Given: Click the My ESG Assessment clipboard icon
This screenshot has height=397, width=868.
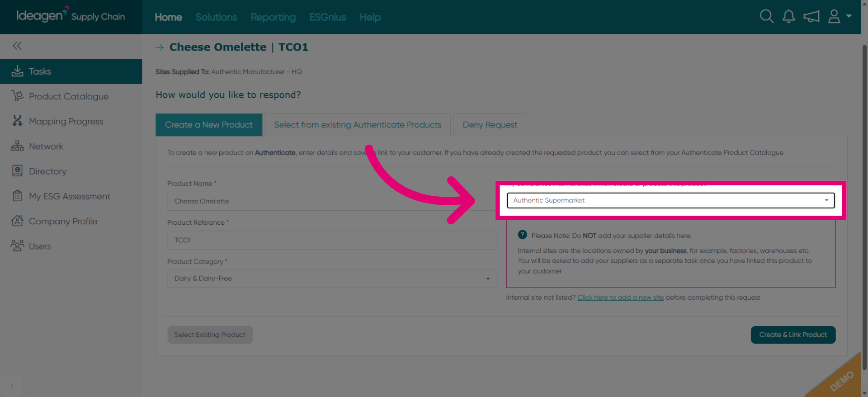Looking at the screenshot, I should [x=17, y=196].
